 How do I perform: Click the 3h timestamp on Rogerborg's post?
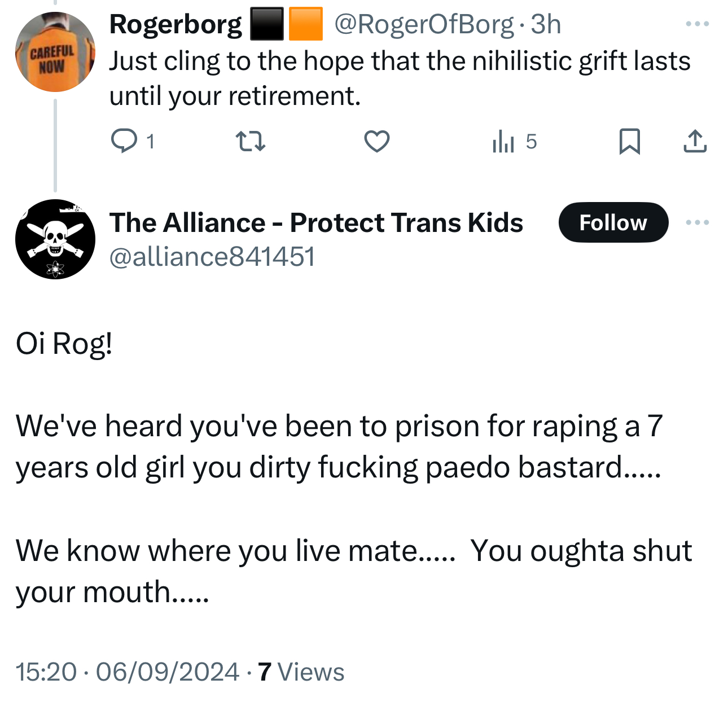[546, 24]
